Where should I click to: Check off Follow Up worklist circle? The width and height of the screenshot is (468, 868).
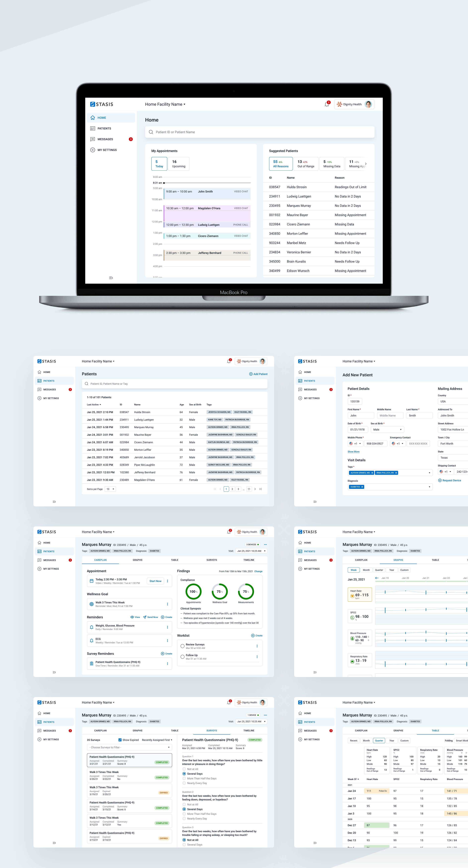click(183, 657)
